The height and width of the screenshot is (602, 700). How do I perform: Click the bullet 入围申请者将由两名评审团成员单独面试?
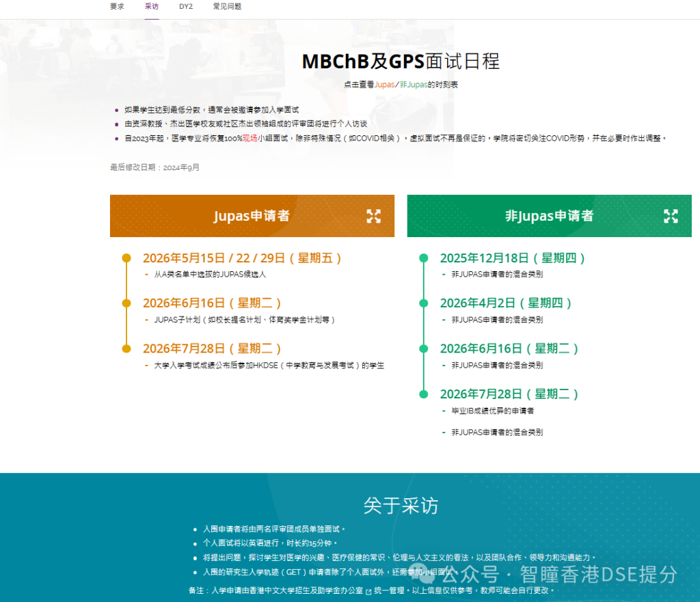274,530
